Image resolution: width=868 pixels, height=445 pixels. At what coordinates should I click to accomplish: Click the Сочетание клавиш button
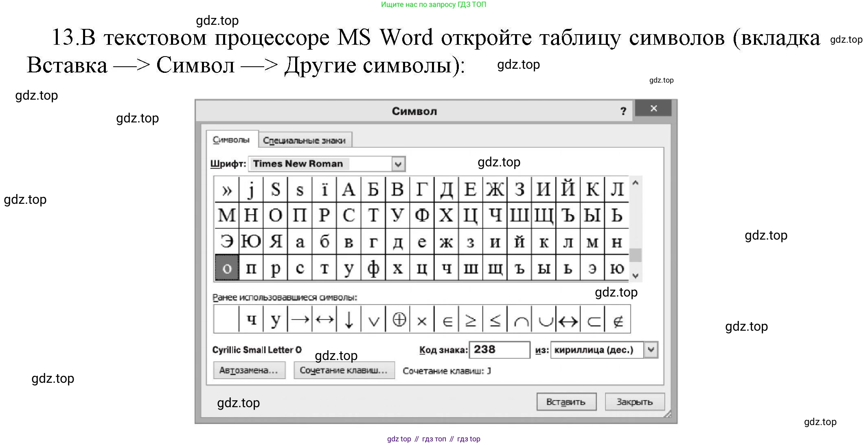(344, 370)
